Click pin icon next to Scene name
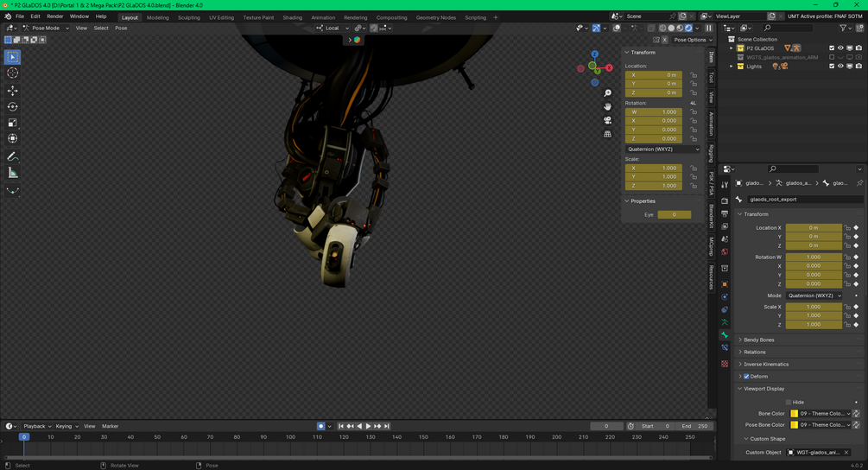Image resolution: width=868 pixels, height=470 pixels. (672, 16)
